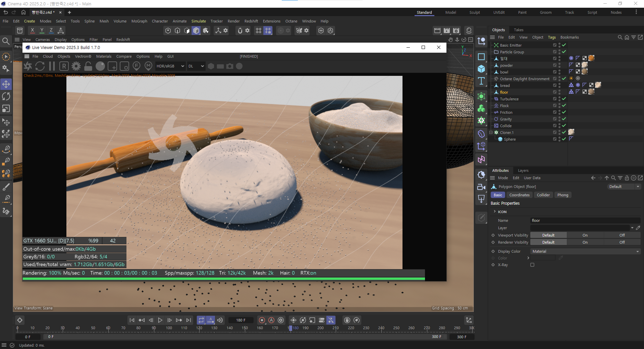Click the Cube primitive icon
Viewport: 644px width, 349px height.
(481, 69)
